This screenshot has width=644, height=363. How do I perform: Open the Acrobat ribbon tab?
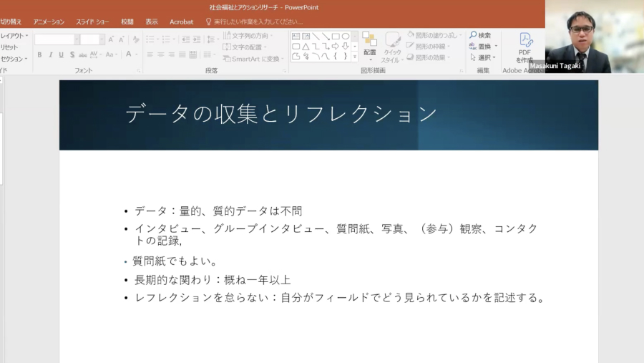click(x=181, y=21)
